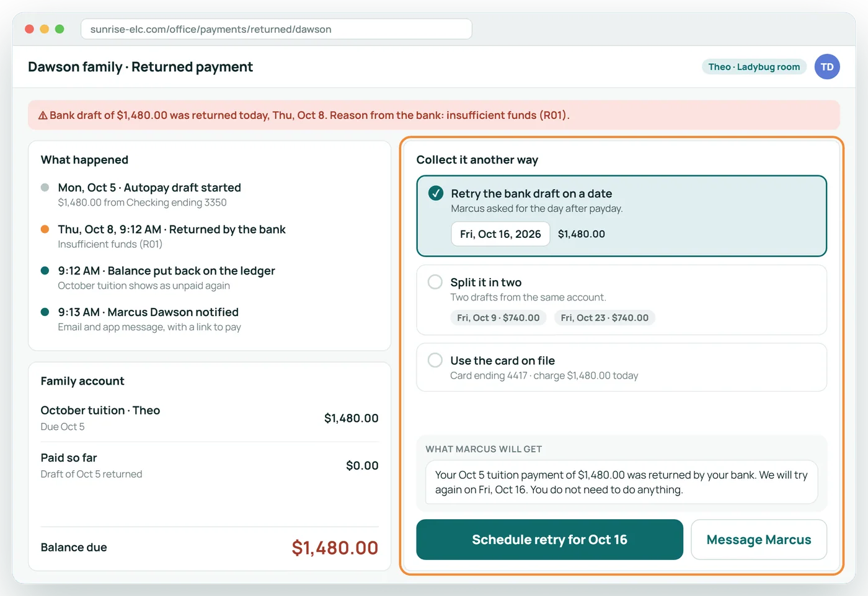Screen dimensions: 868x596
Task: Click the Card ending 4417 description text
Action: click(544, 375)
